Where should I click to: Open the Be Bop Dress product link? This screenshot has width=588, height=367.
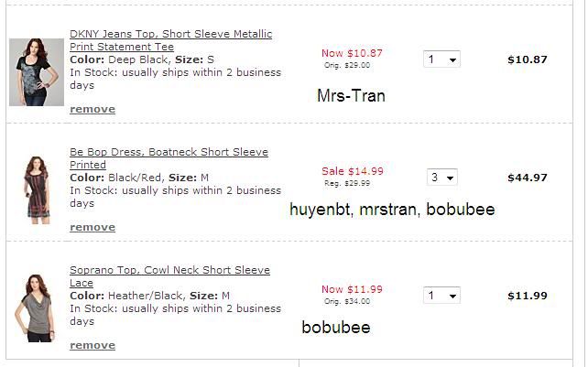169,158
